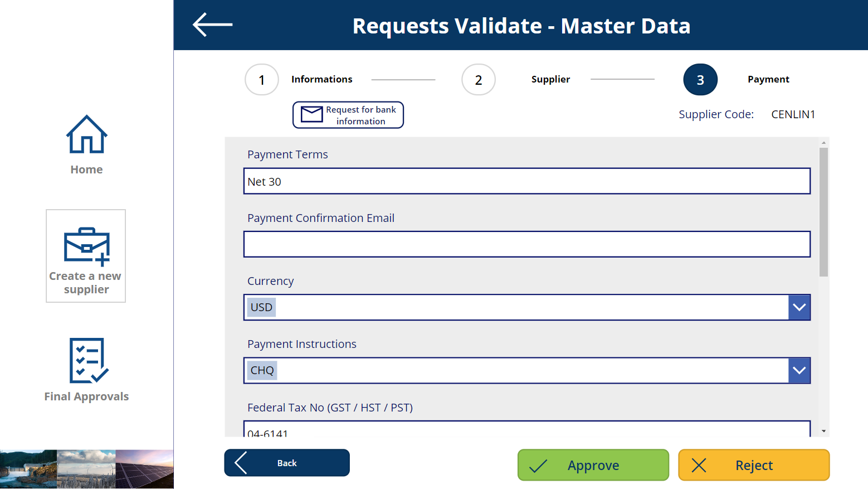Click the form's vertical scrollbar thumb
Screen dimensions: 868x489
823,212
